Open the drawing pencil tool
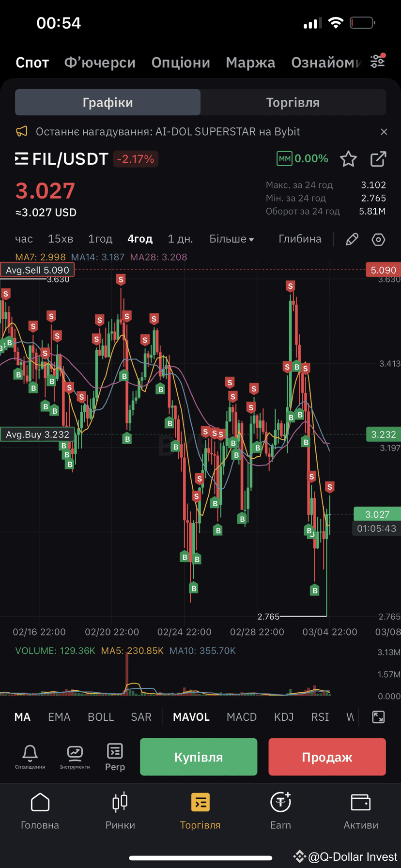The width and height of the screenshot is (401, 868). click(352, 239)
